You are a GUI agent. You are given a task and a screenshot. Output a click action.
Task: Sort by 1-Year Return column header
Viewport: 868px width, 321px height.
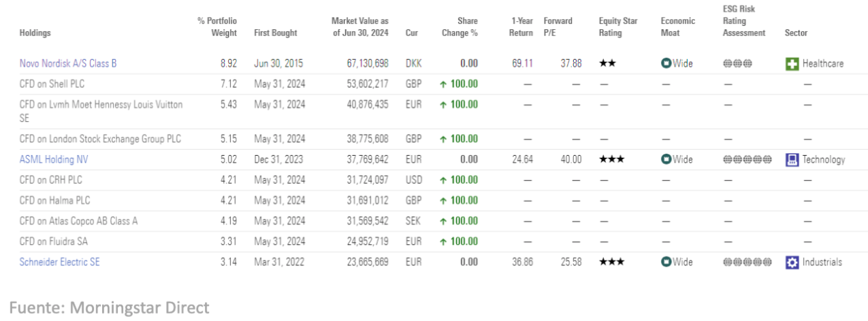[x=521, y=27]
